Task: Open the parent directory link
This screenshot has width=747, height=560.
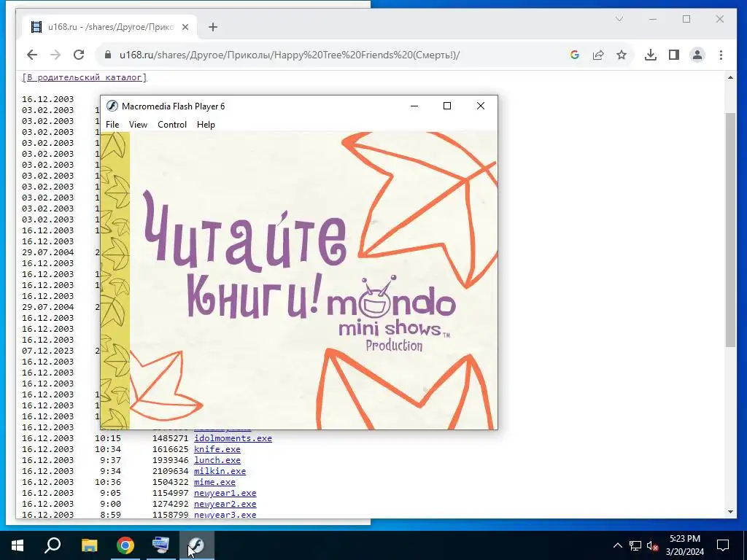Action: [x=85, y=77]
